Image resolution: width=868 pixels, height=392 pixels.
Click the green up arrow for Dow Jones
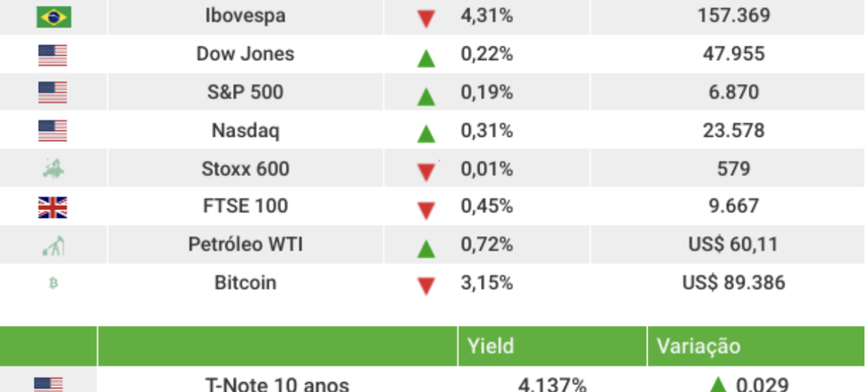coord(426,57)
